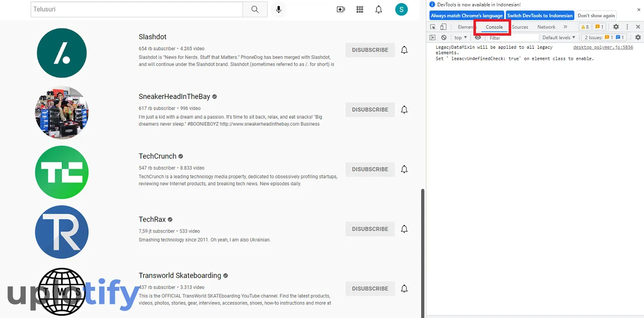Open SneakerHeadInTheBay channel avatar
This screenshot has height=318, width=644.
[62, 113]
